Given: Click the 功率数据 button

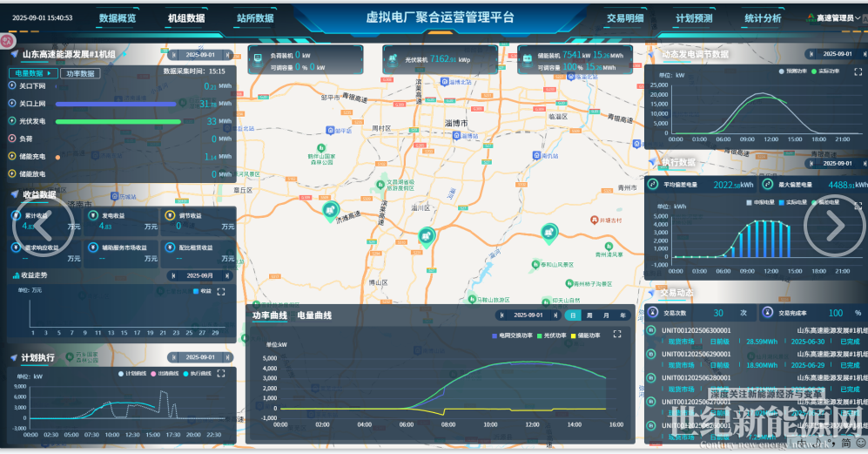Looking at the screenshot, I should pos(80,74).
